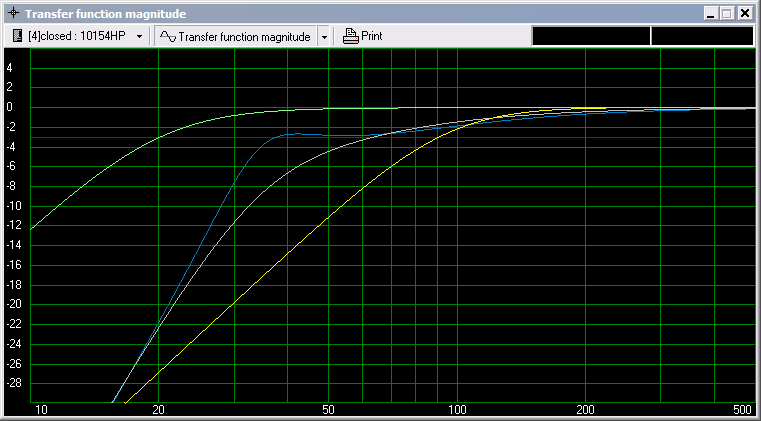Click the enclosure icon beside [4]closed
This screenshot has height=421, width=761.
point(17,36)
